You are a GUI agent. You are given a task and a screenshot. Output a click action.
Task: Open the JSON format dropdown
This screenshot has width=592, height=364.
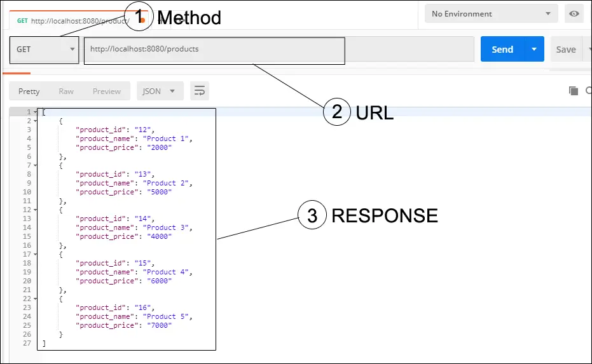[x=160, y=91]
